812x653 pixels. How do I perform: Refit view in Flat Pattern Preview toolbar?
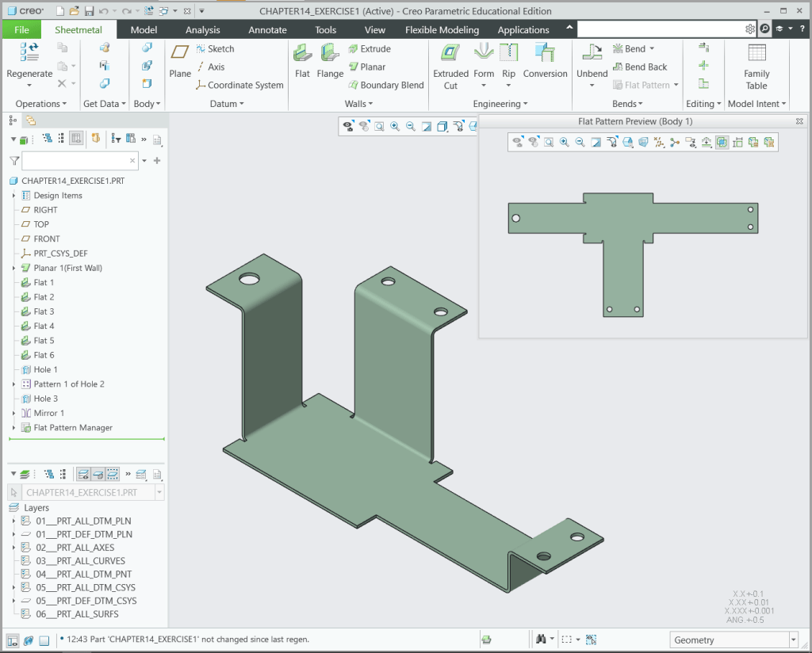click(549, 143)
